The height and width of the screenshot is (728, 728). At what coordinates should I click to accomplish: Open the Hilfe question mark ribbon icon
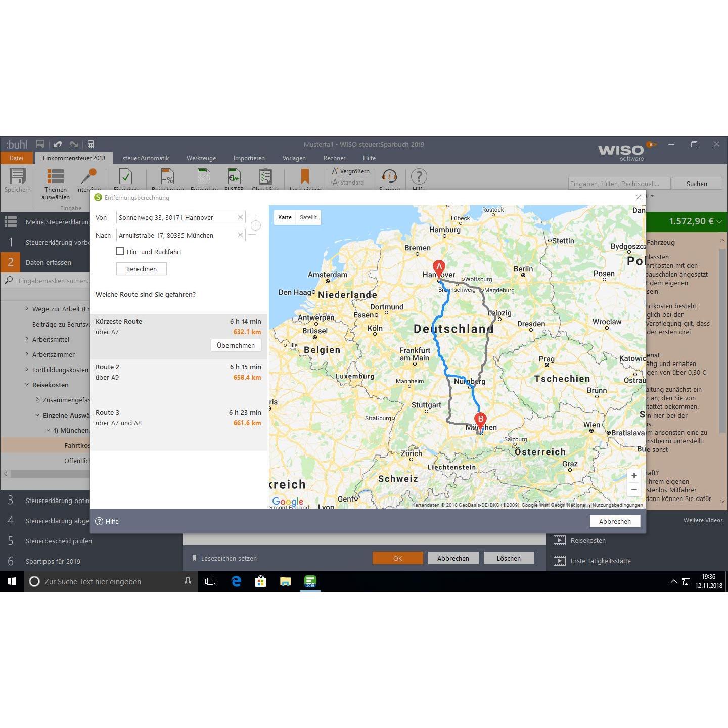[x=419, y=176]
